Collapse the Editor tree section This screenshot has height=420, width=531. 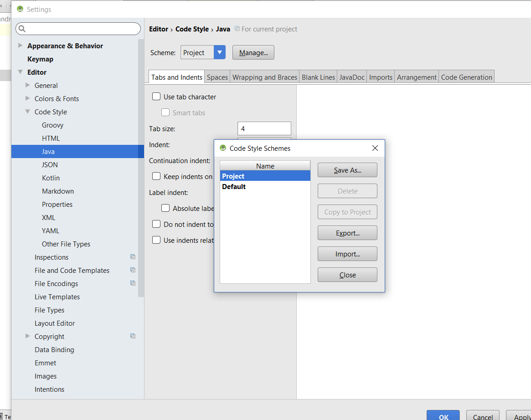click(21, 72)
